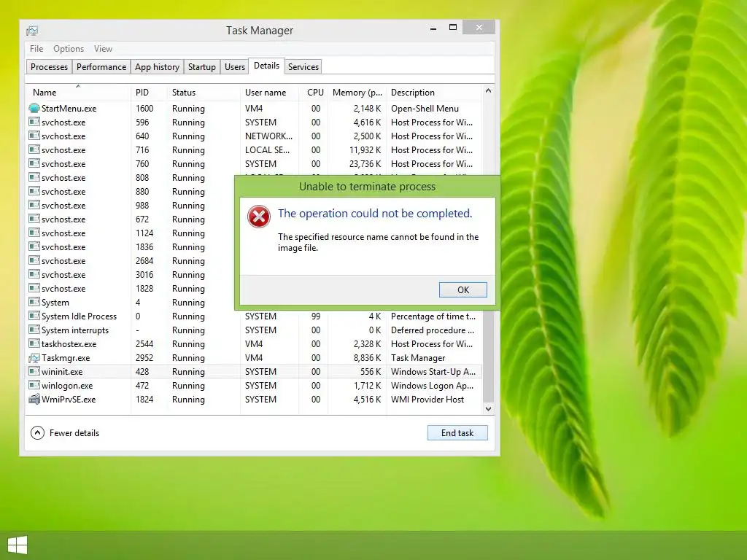The width and height of the screenshot is (747, 560).
Task: Sort by the CPU column header
Action: (315, 93)
